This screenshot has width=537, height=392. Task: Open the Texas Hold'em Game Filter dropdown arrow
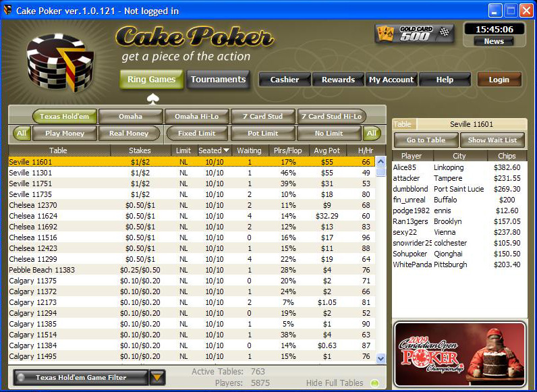click(157, 378)
